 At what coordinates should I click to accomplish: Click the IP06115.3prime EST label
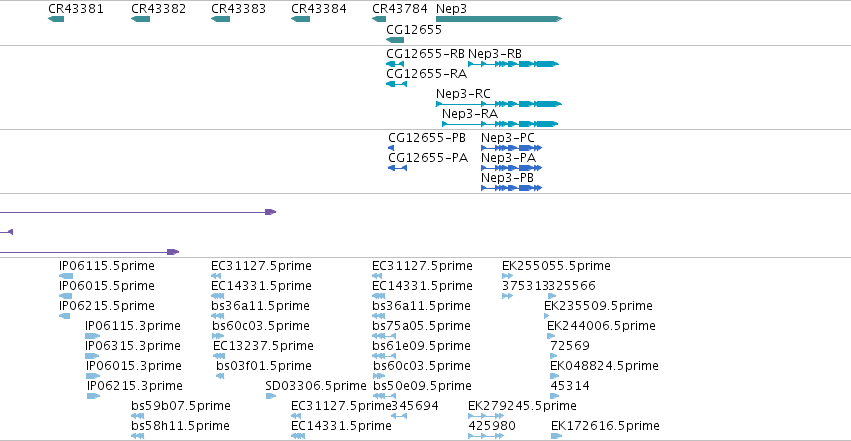coord(133,326)
